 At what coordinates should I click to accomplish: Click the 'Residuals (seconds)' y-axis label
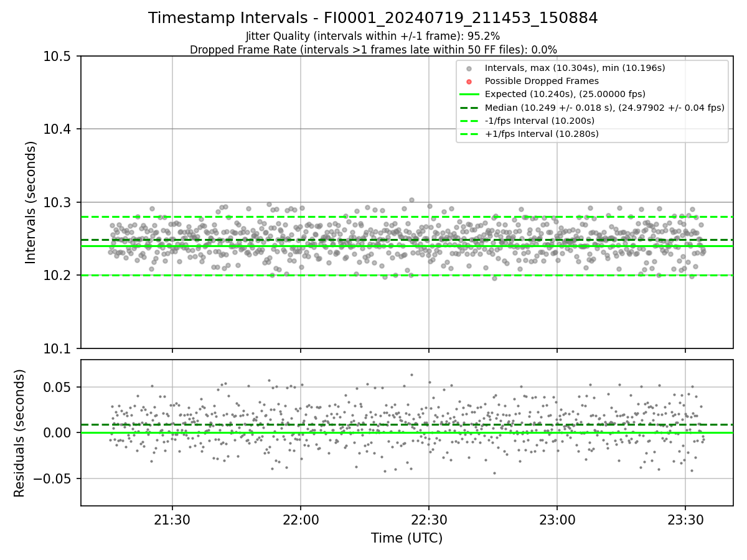20,433
